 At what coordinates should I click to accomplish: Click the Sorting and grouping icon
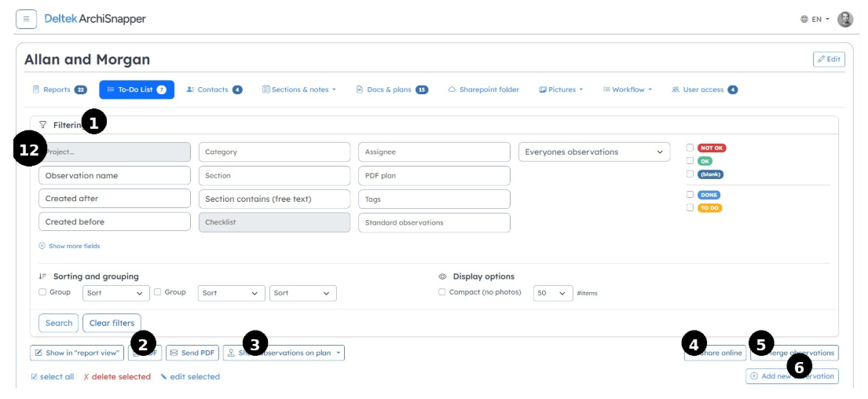point(42,276)
